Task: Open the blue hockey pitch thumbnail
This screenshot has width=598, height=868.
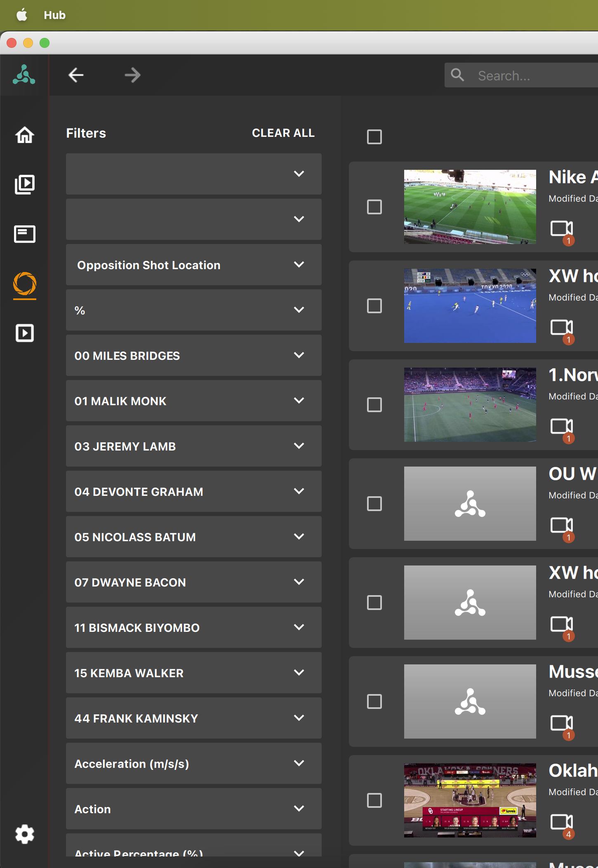Action: [x=470, y=306]
